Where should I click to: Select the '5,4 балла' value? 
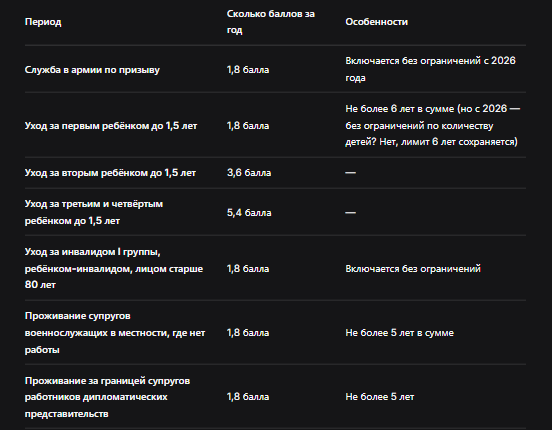pos(249,213)
